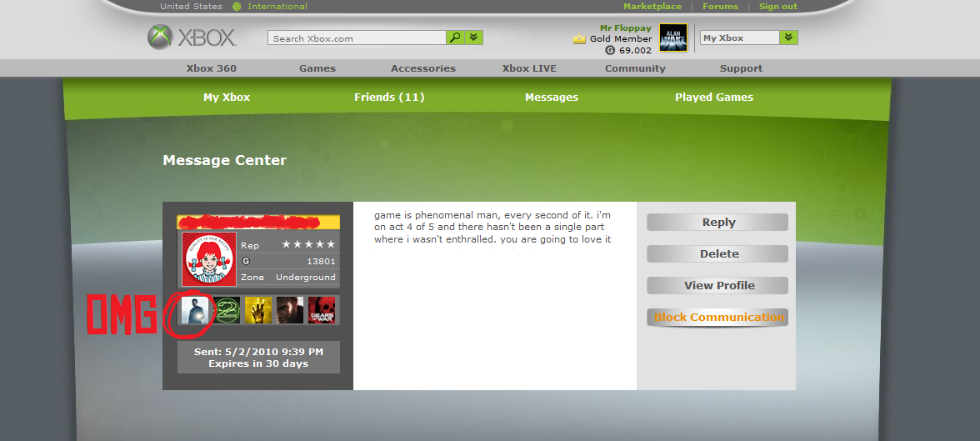Screen dimensions: 980x441
Task: Click the globe icon beside International
Action: 237,7
